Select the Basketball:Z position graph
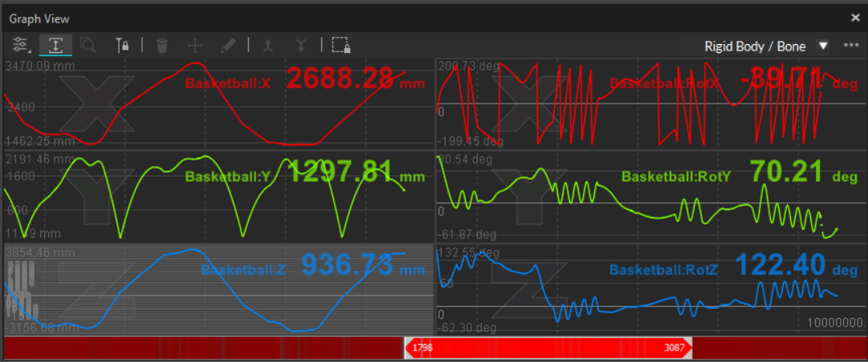 218,289
